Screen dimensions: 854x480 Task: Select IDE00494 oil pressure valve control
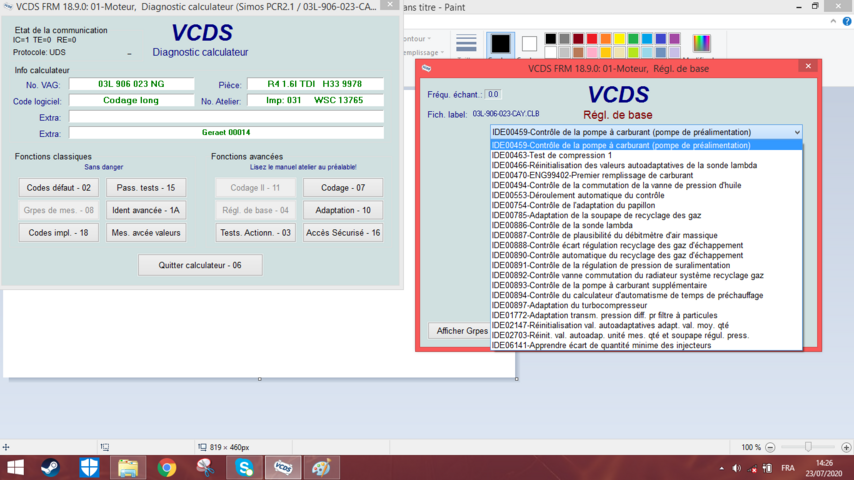click(646, 185)
